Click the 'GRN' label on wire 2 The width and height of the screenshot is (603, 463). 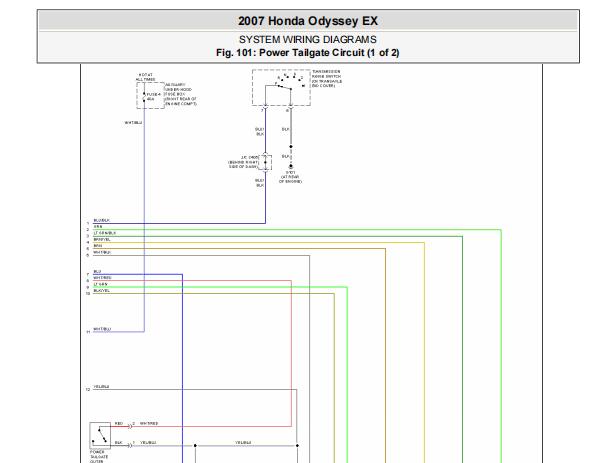coord(98,227)
